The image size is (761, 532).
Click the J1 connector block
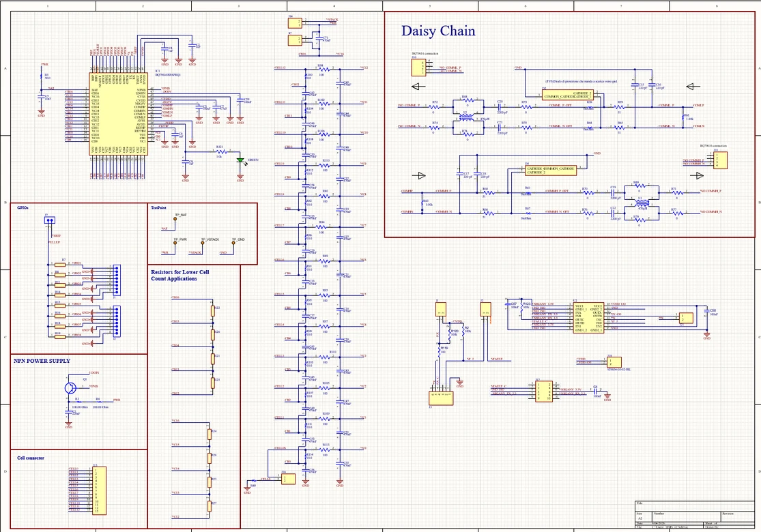[x=441, y=310]
